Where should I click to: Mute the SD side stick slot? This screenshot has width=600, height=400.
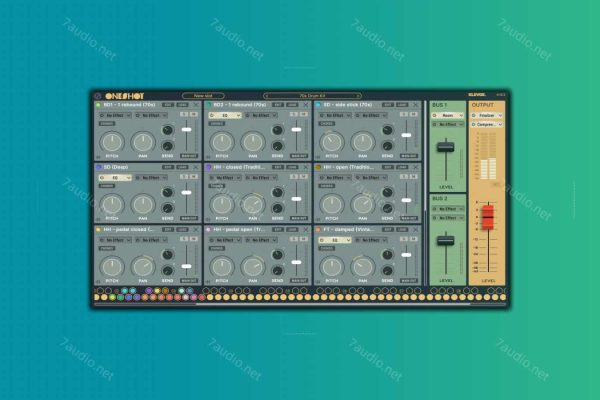coord(413,114)
